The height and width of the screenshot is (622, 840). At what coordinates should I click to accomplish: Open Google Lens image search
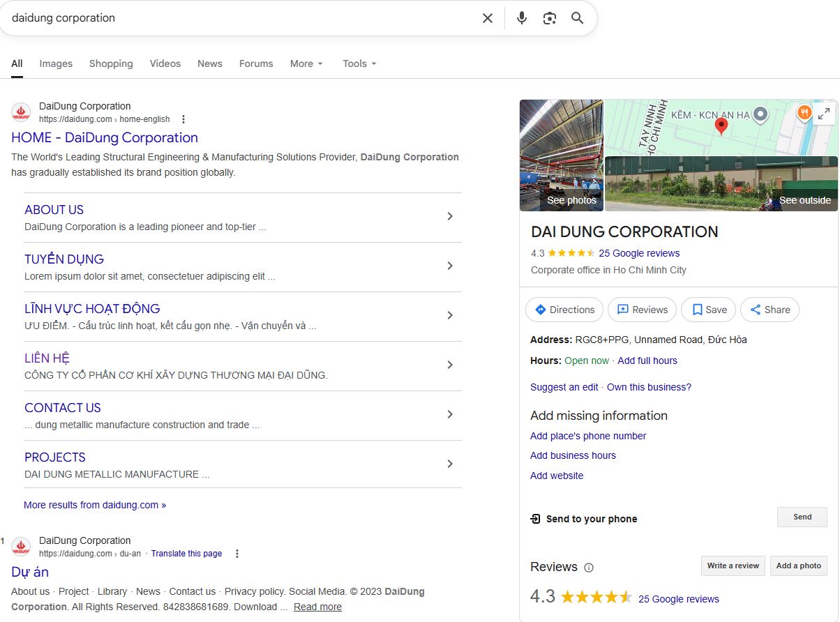[x=549, y=18]
